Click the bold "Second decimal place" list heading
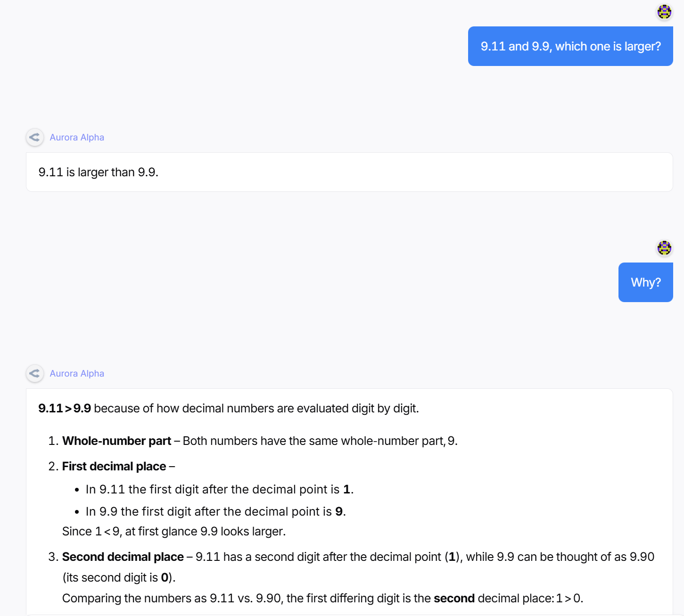The width and height of the screenshot is (684, 616). (x=123, y=557)
